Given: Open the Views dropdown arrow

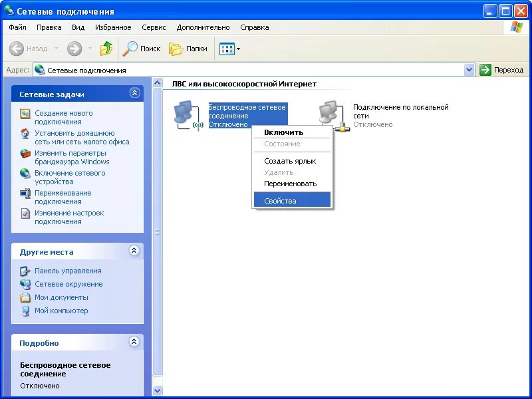Looking at the screenshot, I should click(239, 49).
